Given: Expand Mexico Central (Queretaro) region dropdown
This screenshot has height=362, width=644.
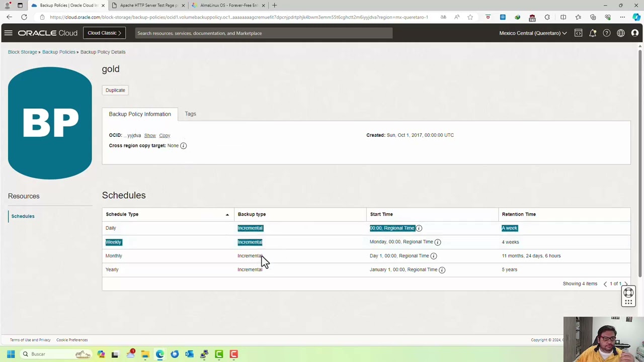Looking at the screenshot, I should coord(533,33).
